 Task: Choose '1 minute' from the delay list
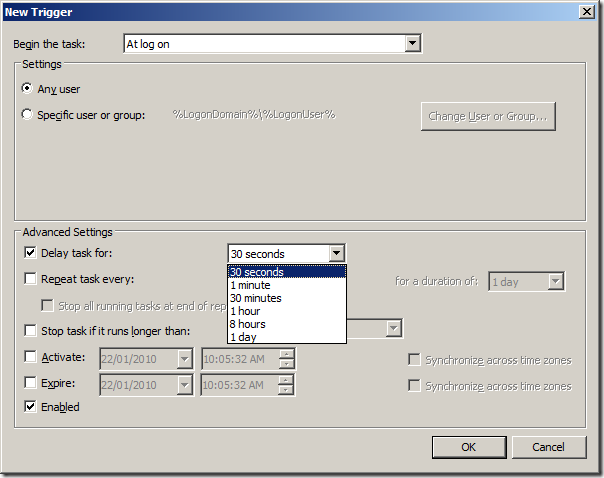[286, 285]
